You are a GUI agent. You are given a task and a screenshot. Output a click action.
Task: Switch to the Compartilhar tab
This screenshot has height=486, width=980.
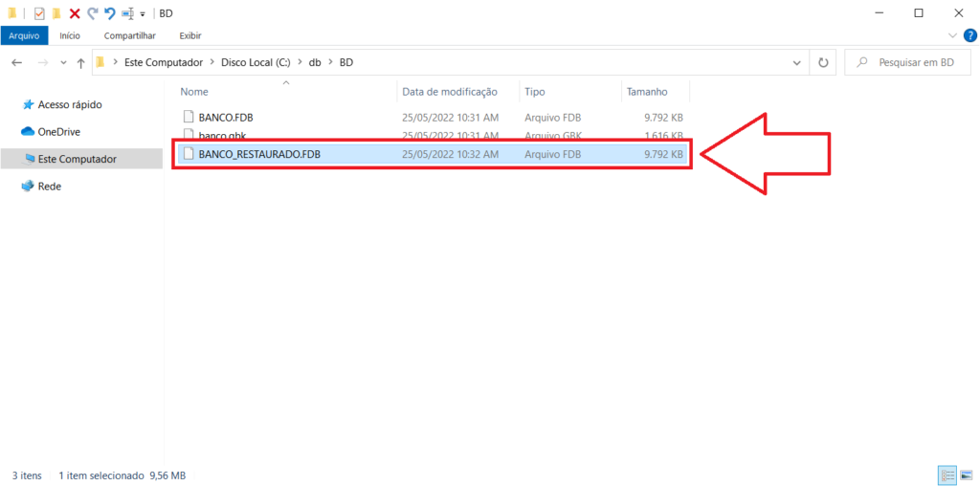click(129, 35)
